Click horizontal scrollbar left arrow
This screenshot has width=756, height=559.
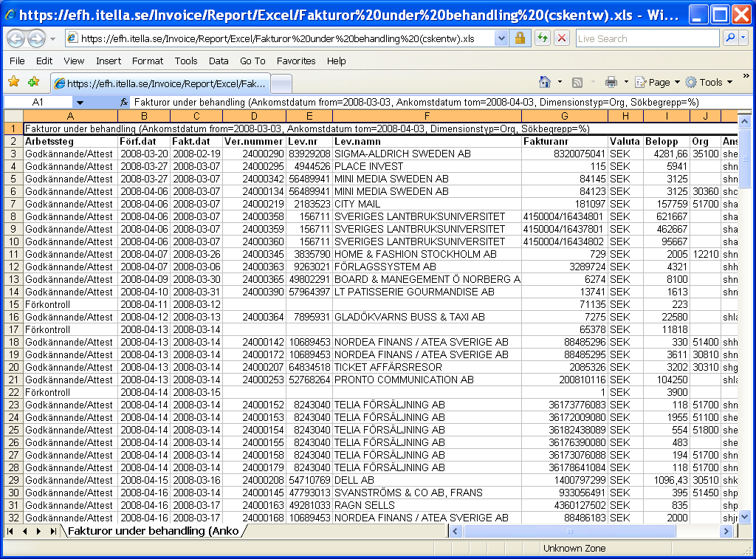click(456, 531)
